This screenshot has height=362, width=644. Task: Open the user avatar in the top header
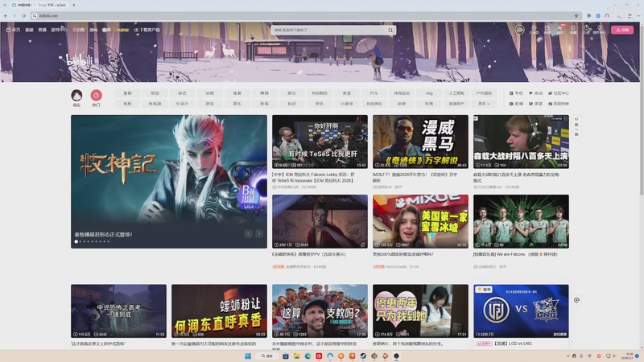519,30
